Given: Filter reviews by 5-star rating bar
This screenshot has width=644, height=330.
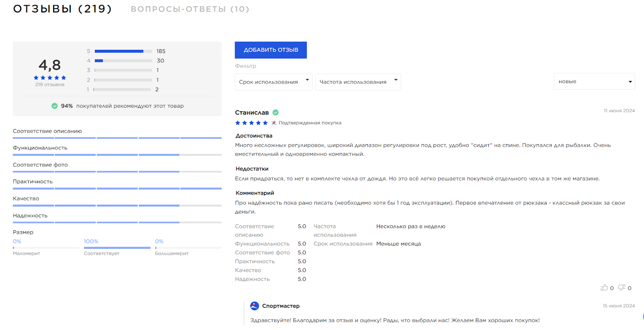Looking at the screenshot, I should pyautogui.click(x=123, y=51).
